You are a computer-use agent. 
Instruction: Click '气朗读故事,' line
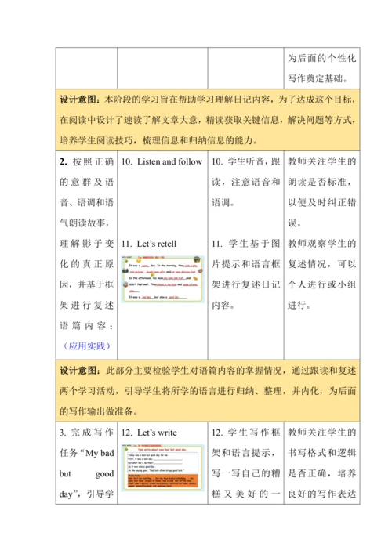pos(85,223)
